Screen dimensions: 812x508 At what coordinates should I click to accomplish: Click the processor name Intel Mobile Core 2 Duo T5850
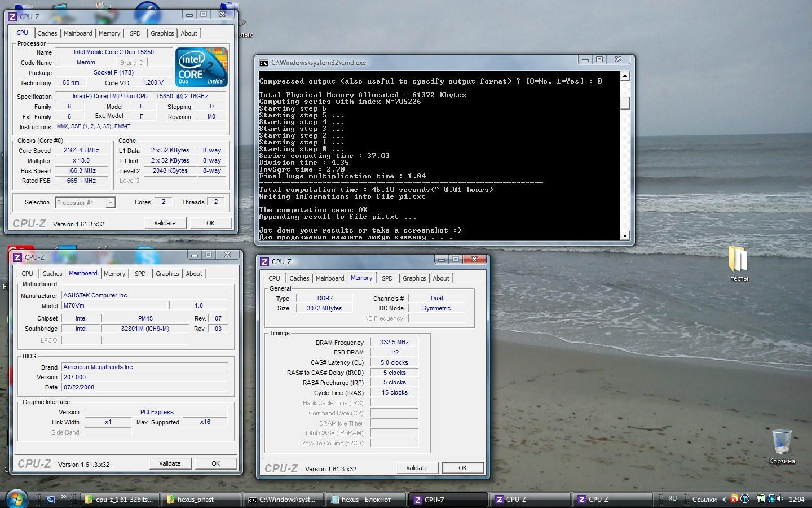click(114, 52)
